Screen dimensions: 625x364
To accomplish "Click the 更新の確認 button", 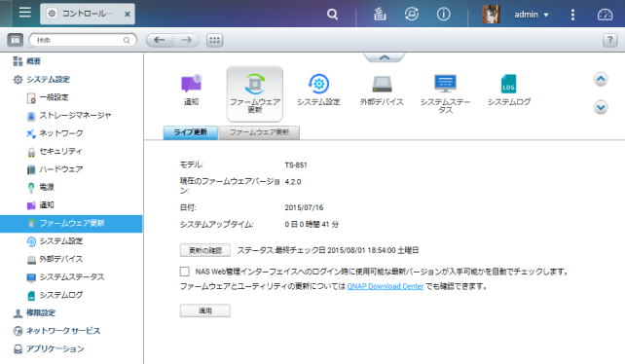I will 204,250.
